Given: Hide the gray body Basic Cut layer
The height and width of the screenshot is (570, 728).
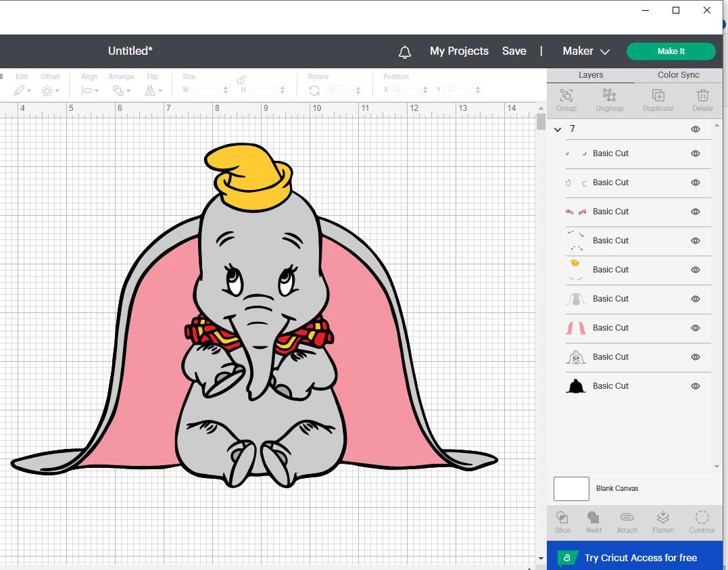Looking at the screenshot, I should point(695,299).
